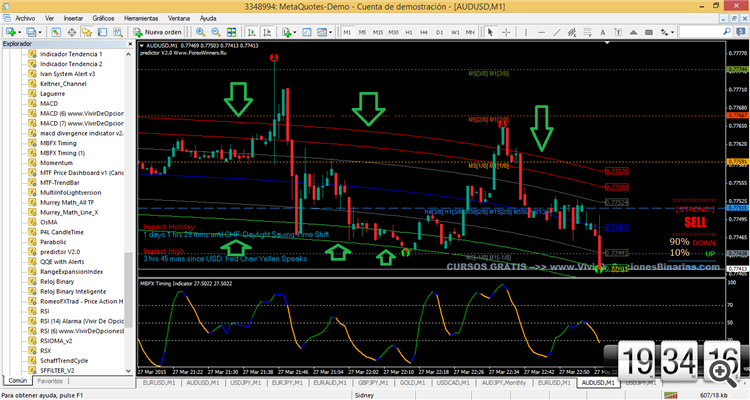This screenshot has height=400, width=750.
Task: Zoom out on the chart
Action: 216,32
